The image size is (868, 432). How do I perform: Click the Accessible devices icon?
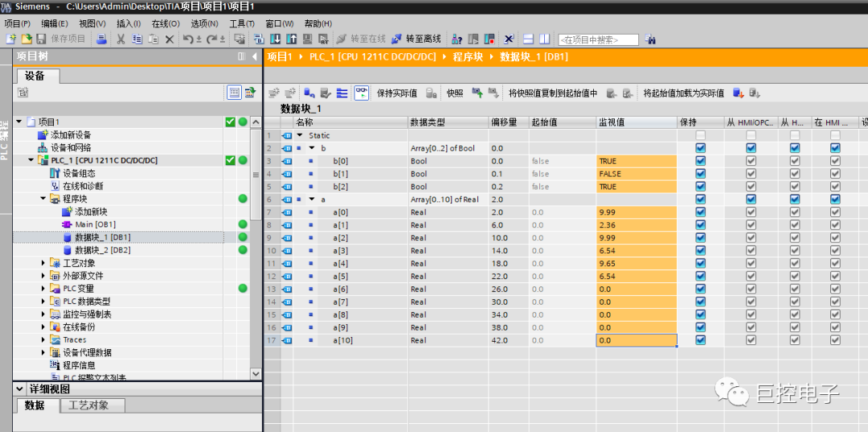coord(457,39)
